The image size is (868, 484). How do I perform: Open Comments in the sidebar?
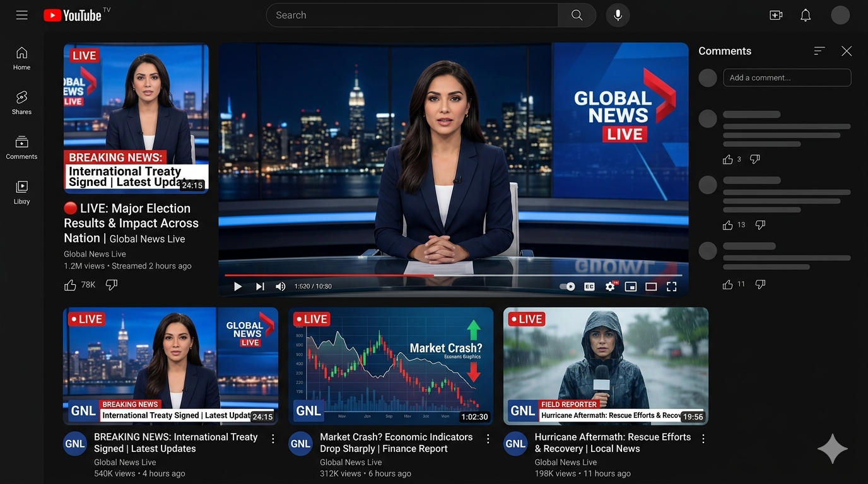[21, 147]
